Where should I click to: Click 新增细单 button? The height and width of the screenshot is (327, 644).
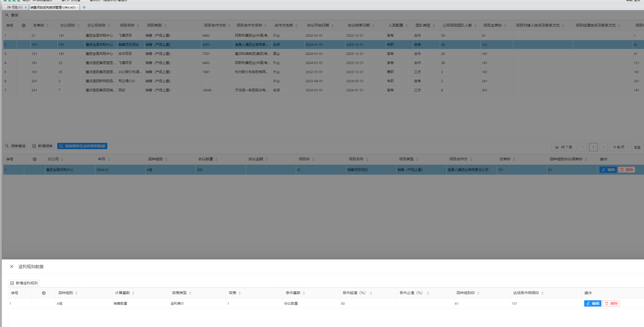pos(43,146)
